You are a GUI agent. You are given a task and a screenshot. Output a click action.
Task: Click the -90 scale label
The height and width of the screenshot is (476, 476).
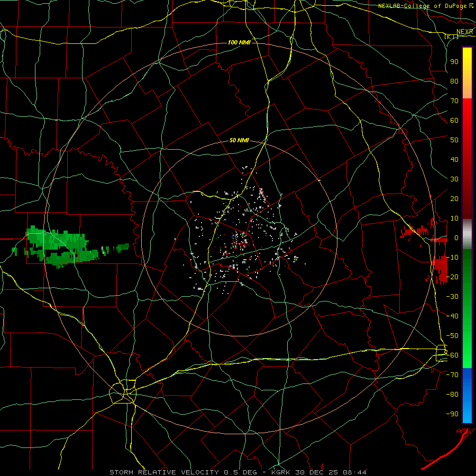click(452, 414)
